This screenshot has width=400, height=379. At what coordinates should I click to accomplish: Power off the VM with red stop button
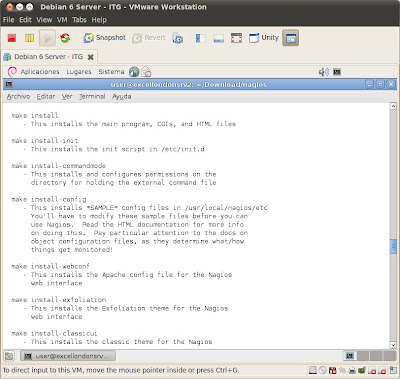point(12,38)
